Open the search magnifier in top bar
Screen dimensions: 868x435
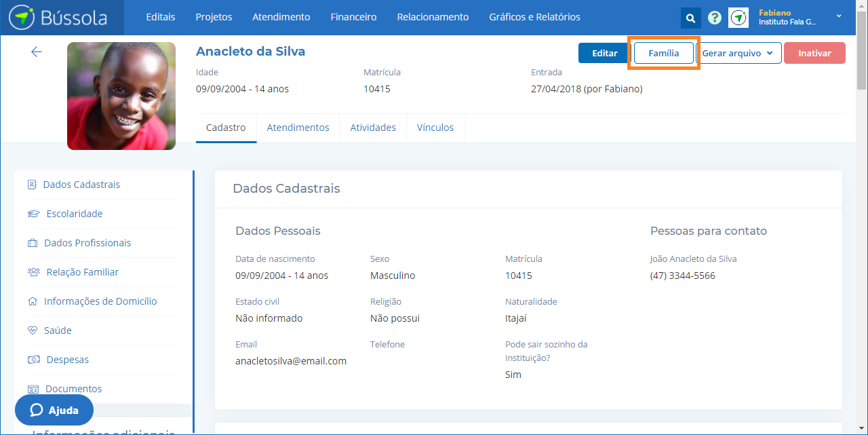click(x=690, y=18)
